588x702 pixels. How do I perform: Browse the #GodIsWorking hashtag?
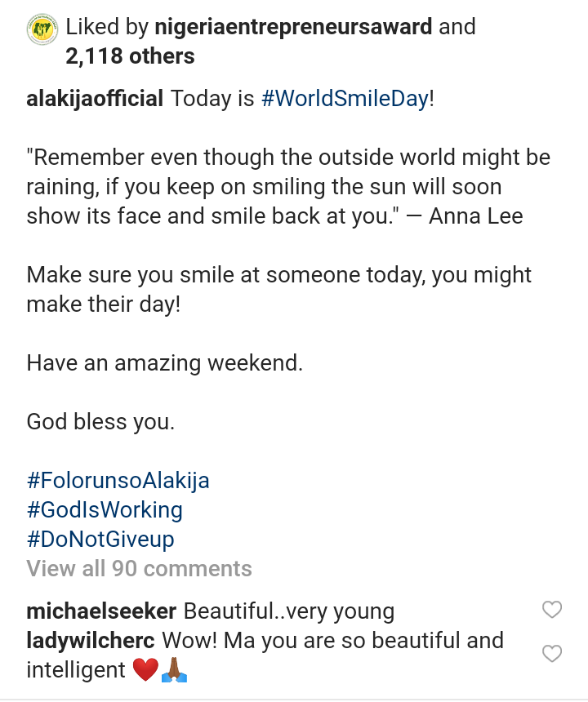pos(105,510)
